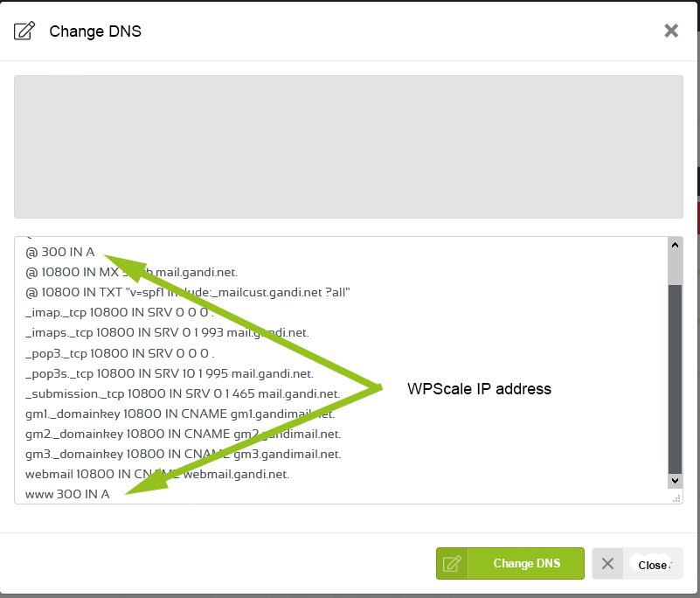Image resolution: width=700 pixels, height=598 pixels.
Task: Place cursor after '@ 300 IN A' line
Action: click(x=96, y=252)
